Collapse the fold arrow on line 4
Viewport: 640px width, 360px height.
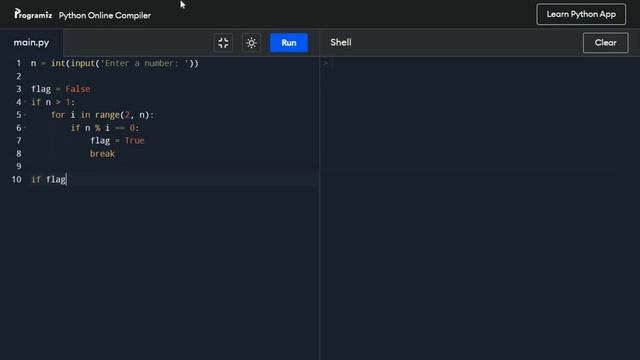click(x=25, y=102)
